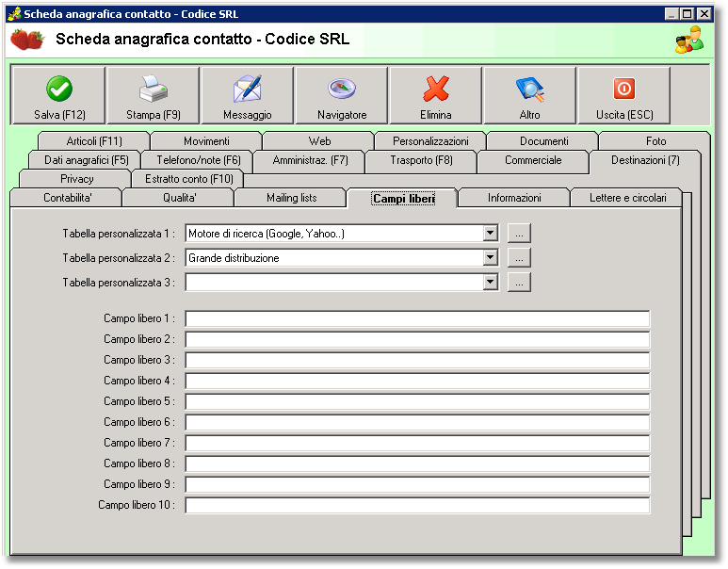Screen dimensions: 728x569
Task: Save contact with Salva (F12) button
Action: [58, 96]
